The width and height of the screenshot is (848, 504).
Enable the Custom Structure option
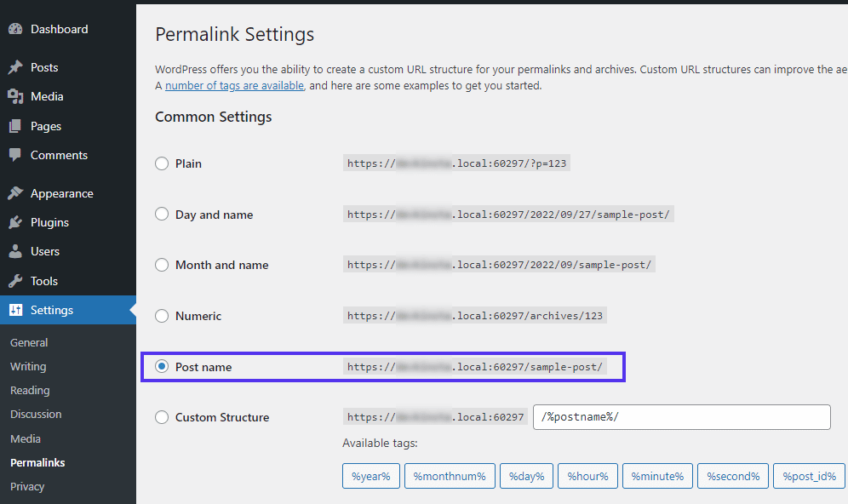point(161,416)
